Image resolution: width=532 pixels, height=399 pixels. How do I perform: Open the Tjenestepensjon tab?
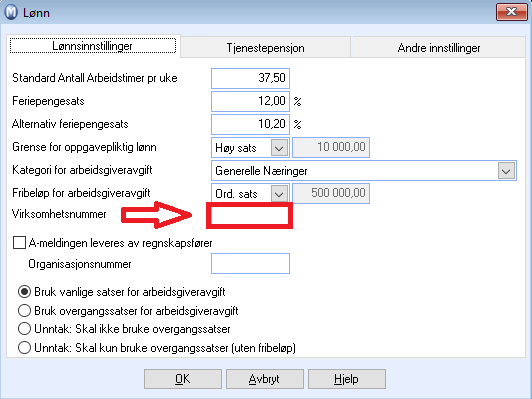pyautogui.click(x=265, y=48)
